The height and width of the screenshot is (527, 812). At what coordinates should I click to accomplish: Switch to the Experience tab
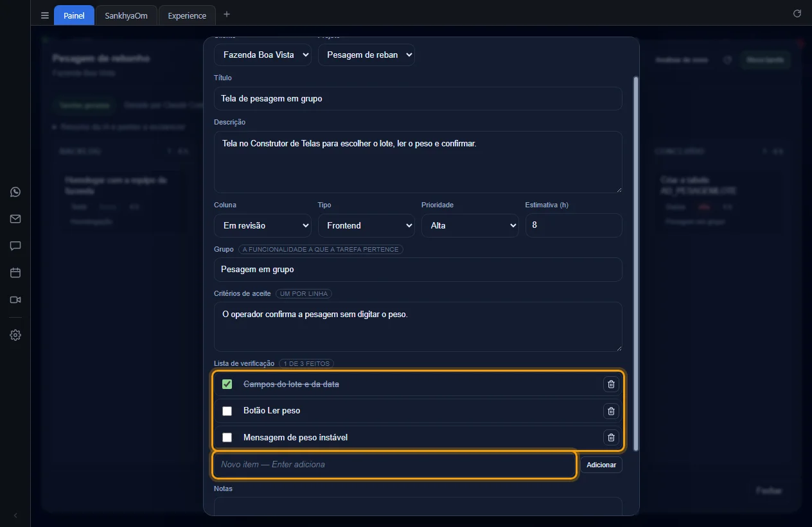tap(187, 15)
